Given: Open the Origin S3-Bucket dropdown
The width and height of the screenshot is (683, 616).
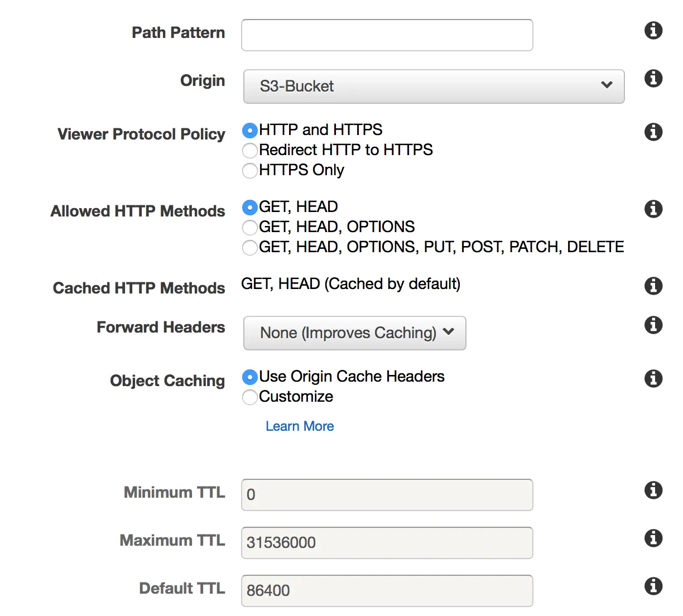Looking at the screenshot, I should click(x=434, y=86).
